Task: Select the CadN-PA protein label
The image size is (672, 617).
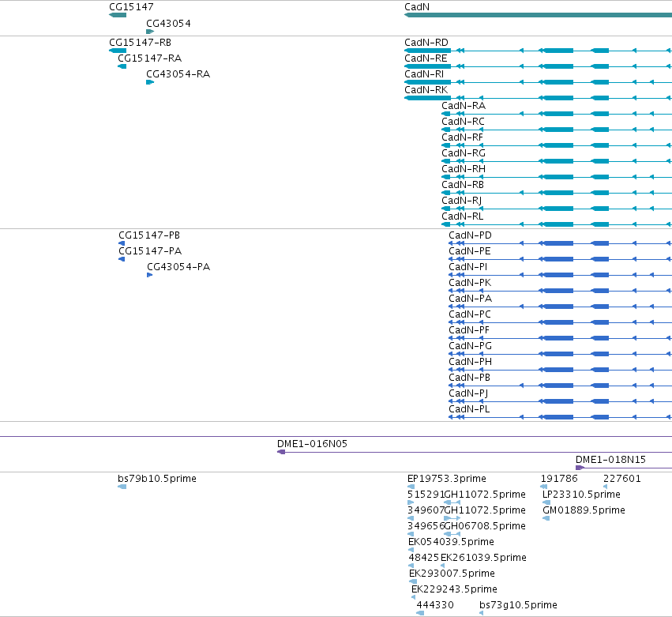Action: 470,299
